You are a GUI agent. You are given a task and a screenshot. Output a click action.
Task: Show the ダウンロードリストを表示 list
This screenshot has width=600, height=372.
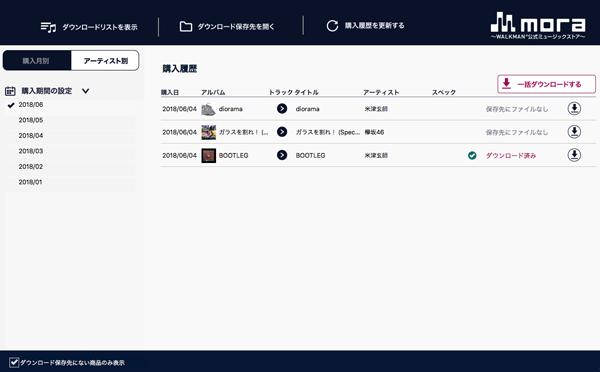[100, 27]
